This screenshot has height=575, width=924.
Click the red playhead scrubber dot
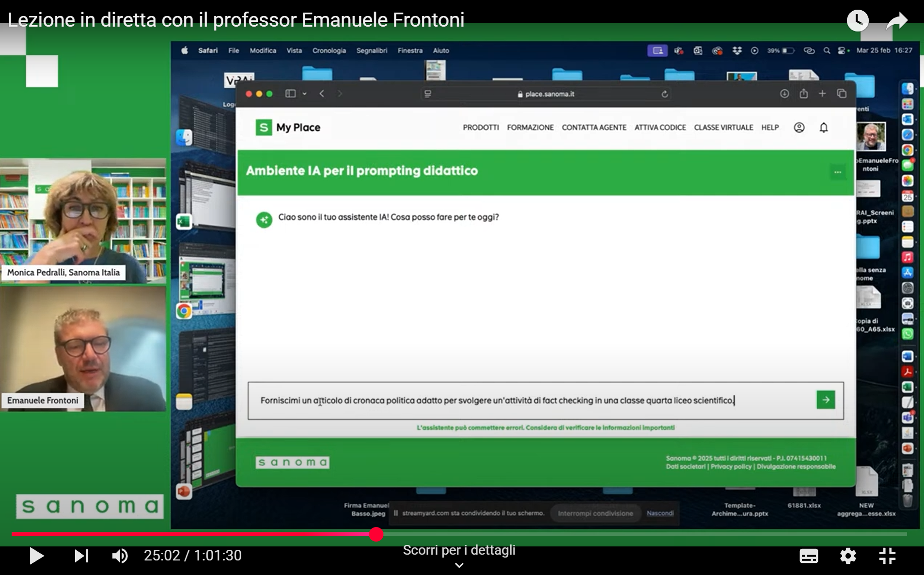pos(376,534)
